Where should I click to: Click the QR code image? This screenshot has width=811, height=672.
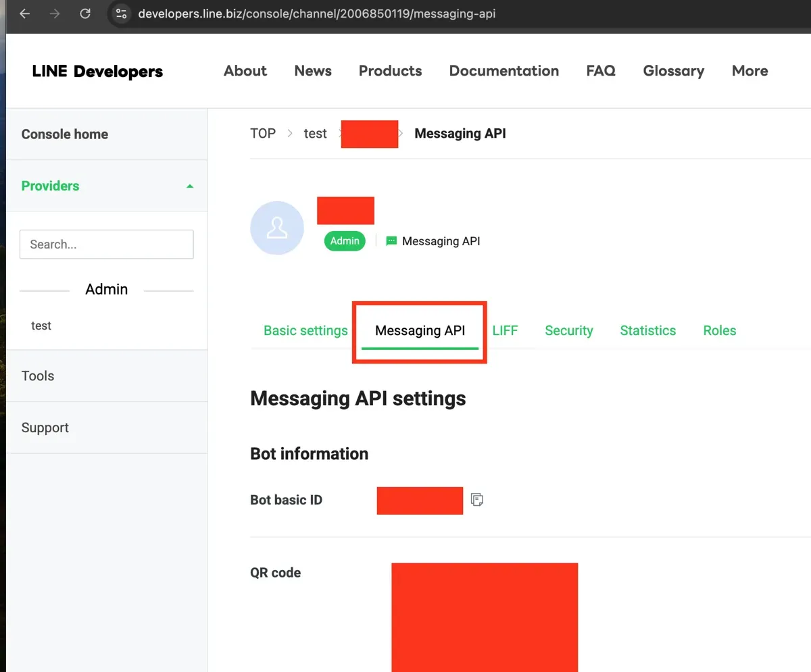484,617
